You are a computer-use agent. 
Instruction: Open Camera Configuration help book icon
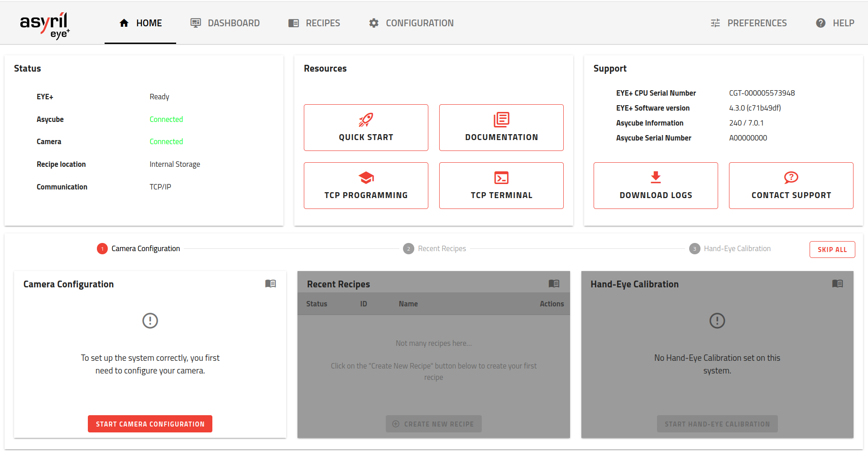[x=270, y=284]
